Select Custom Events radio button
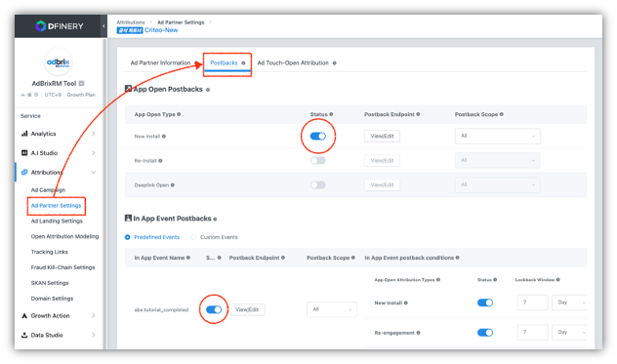Viewport: 617px width, 364px height. pos(193,237)
